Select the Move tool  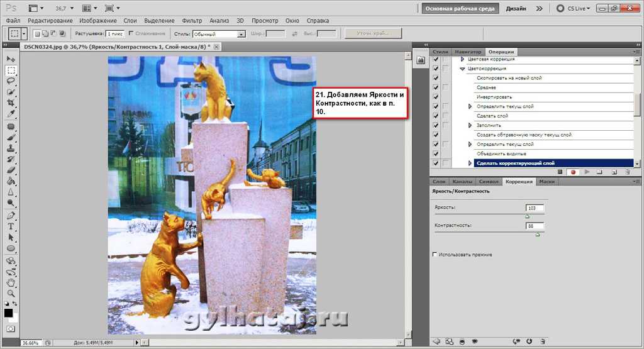(x=11, y=59)
